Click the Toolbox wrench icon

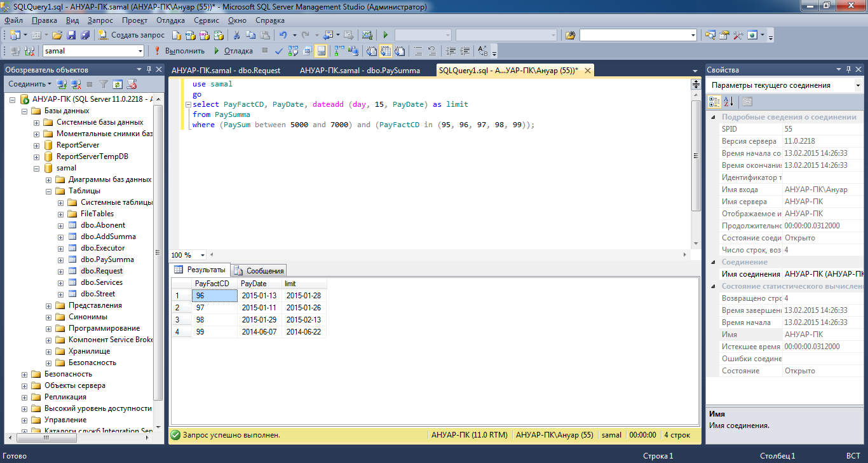coord(738,36)
